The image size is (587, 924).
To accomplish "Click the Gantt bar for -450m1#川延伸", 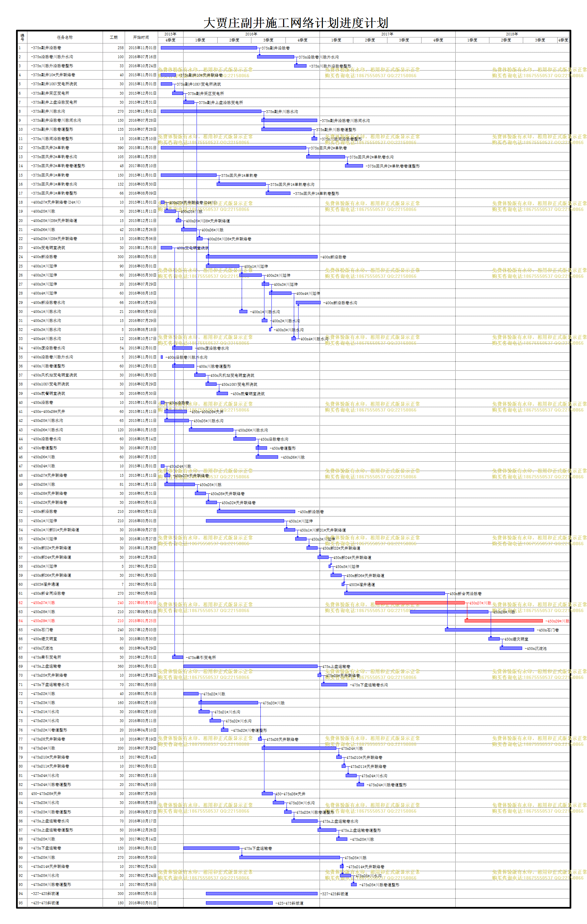I will (245, 521).
